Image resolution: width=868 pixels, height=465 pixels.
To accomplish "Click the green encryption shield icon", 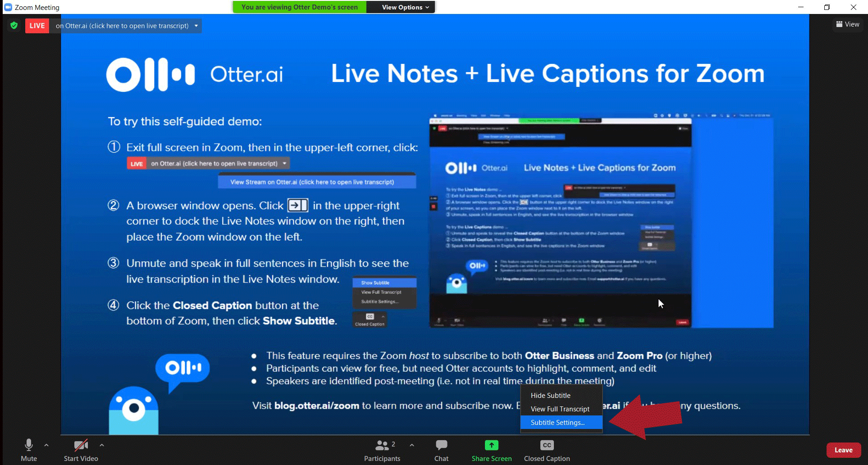I will (x=14, y=25).
